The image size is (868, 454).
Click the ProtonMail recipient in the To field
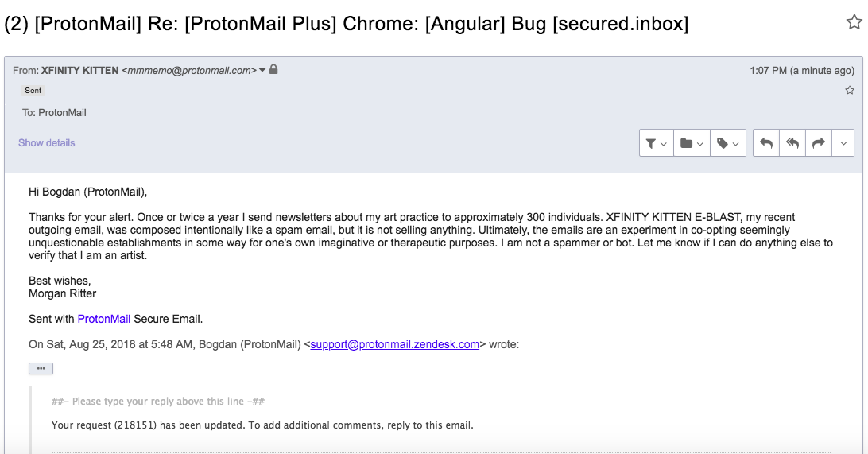coord(62,113)
